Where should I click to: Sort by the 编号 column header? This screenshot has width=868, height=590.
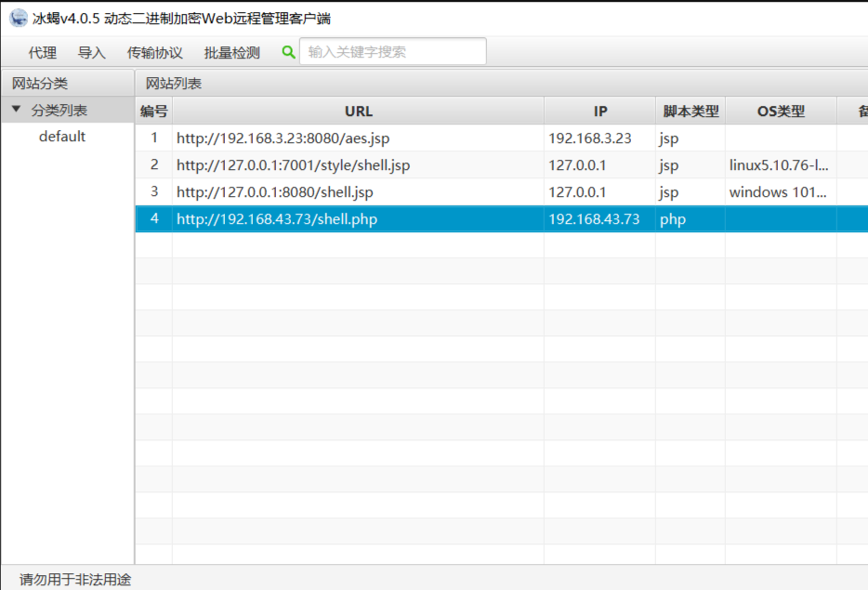point(154,111)
